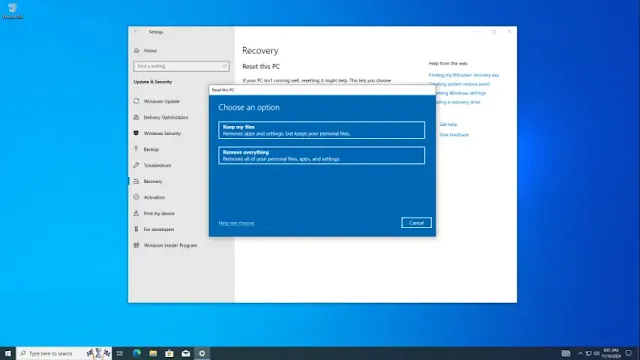640x360 pixels.
Task: Click the Activation checkmark icon
Action: (x=136, y=197)
